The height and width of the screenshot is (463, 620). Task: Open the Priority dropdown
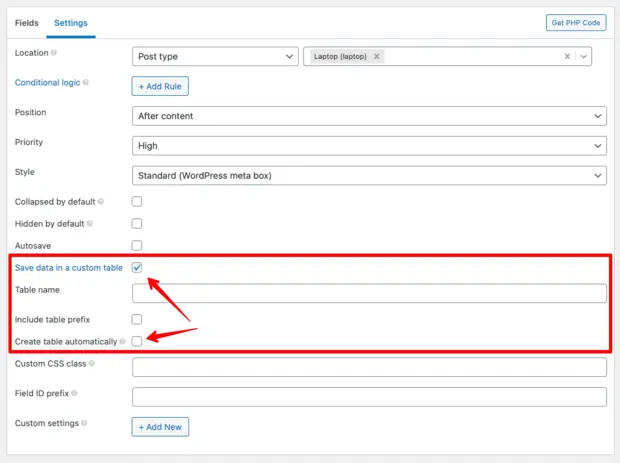(x=369, y=146)
